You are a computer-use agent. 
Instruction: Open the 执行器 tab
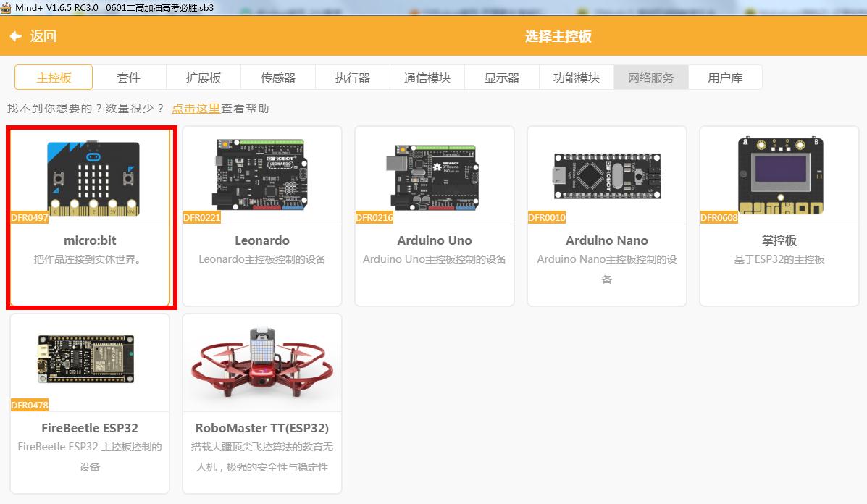point(353,77)
